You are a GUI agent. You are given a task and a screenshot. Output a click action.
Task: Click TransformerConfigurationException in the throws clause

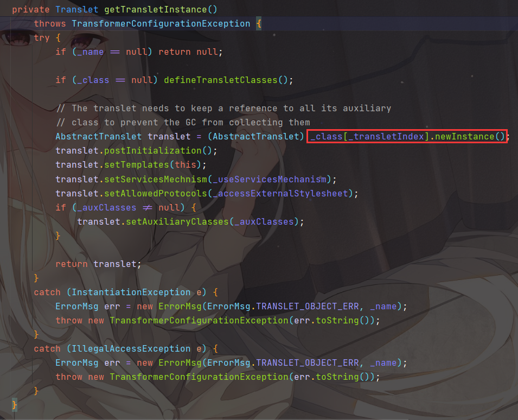coord(161,24)
